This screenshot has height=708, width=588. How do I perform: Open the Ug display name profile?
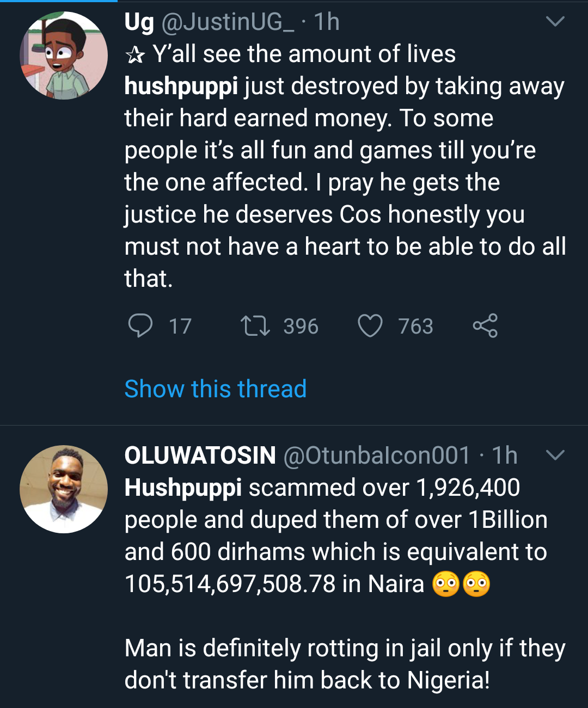coord(139,22)
